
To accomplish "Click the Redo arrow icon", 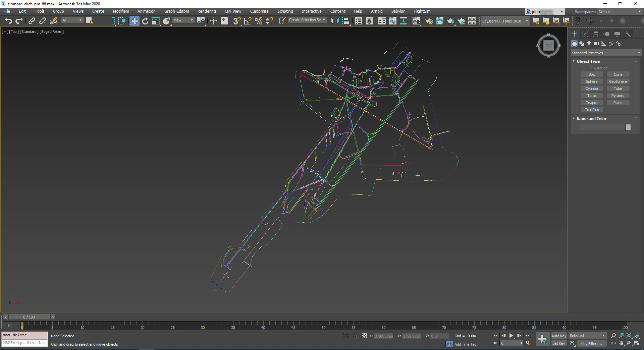I will click(x=19, y=21).
